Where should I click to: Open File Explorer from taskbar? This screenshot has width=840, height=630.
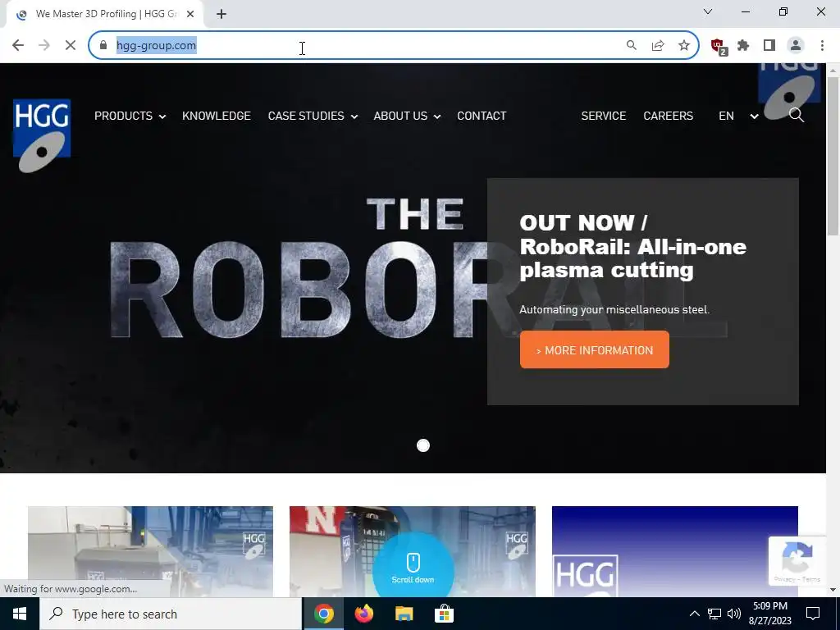404,614
